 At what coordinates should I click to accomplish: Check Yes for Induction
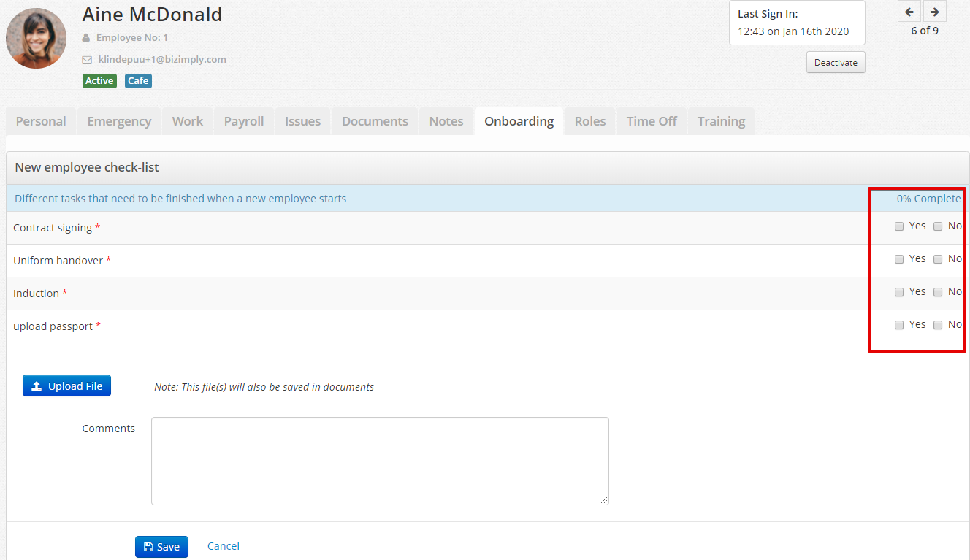tap(899, 292)
